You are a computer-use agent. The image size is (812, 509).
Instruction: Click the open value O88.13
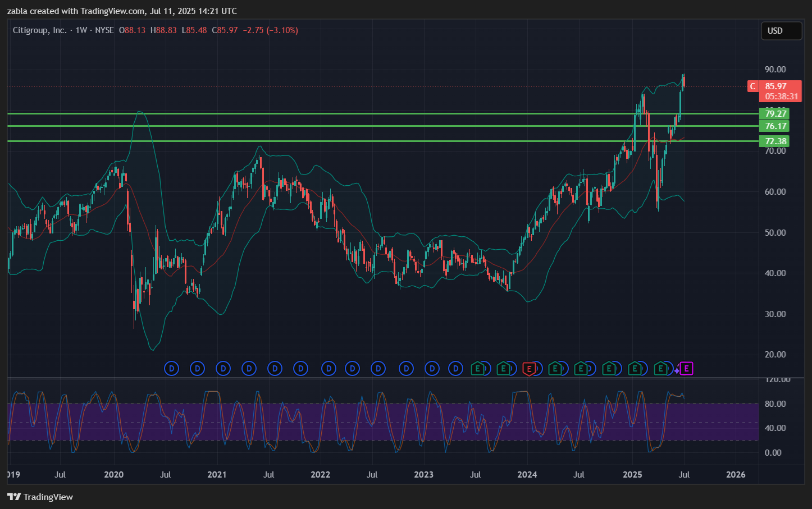[x=132, y=30]
